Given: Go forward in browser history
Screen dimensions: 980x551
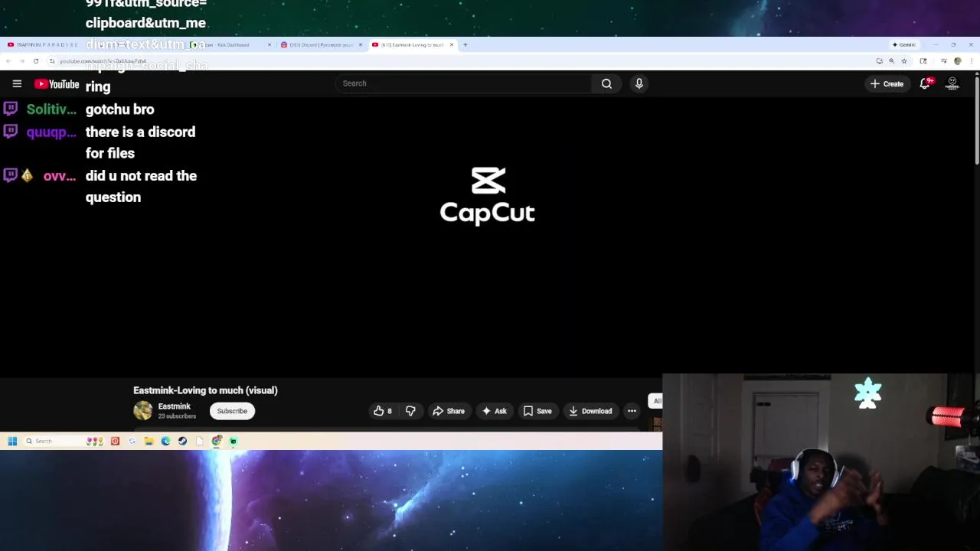Looking at the screenshot, I should click(x=21, y=61).
